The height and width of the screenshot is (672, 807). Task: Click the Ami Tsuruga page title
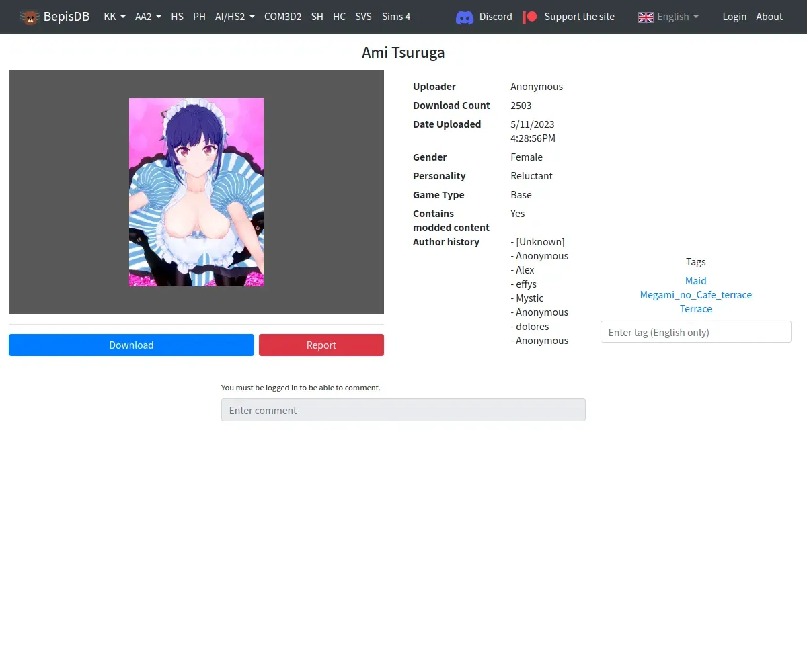(403, 52)
